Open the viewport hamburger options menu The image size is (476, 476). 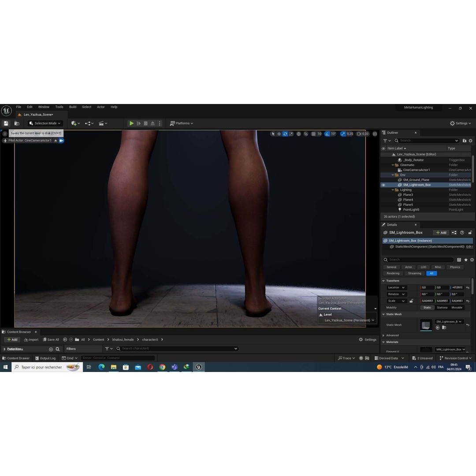pyautogui.click(x=5, y=134)
